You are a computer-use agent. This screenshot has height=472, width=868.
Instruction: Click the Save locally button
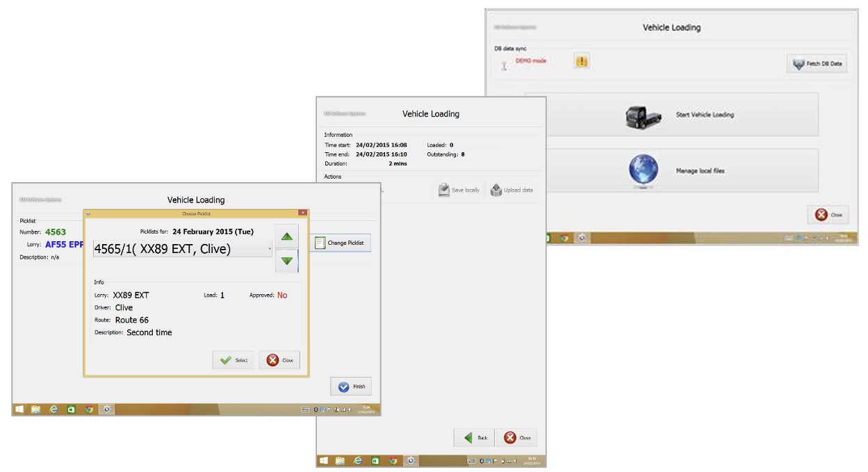pyautogui.click(x=459, y=190)
